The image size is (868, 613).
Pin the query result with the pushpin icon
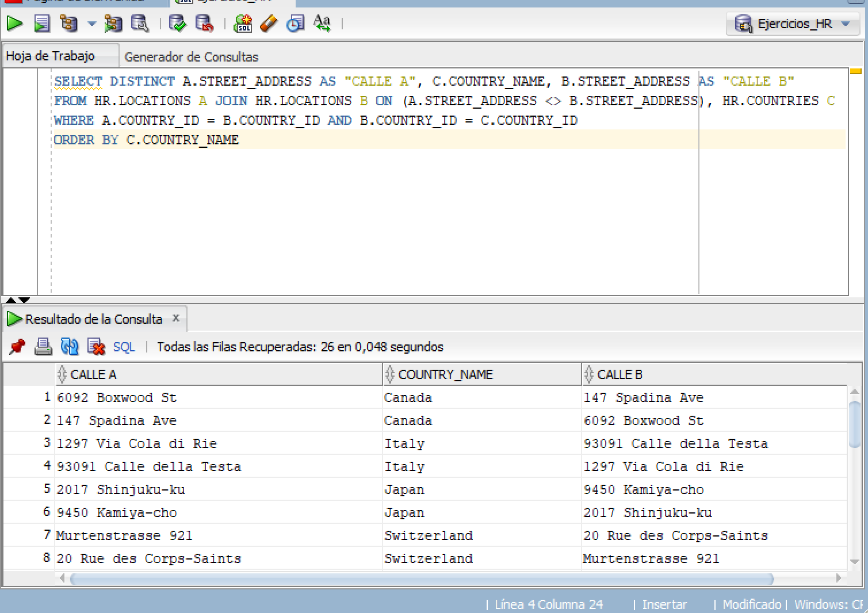17,347
